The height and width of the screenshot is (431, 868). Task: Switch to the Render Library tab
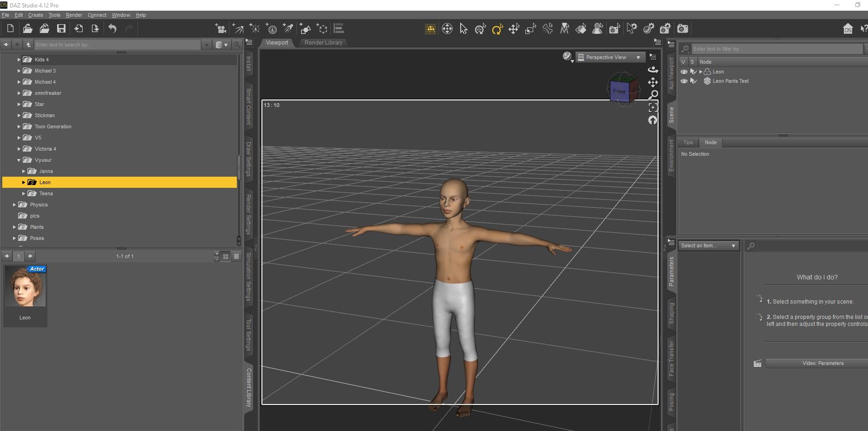(x=323, y=42)
